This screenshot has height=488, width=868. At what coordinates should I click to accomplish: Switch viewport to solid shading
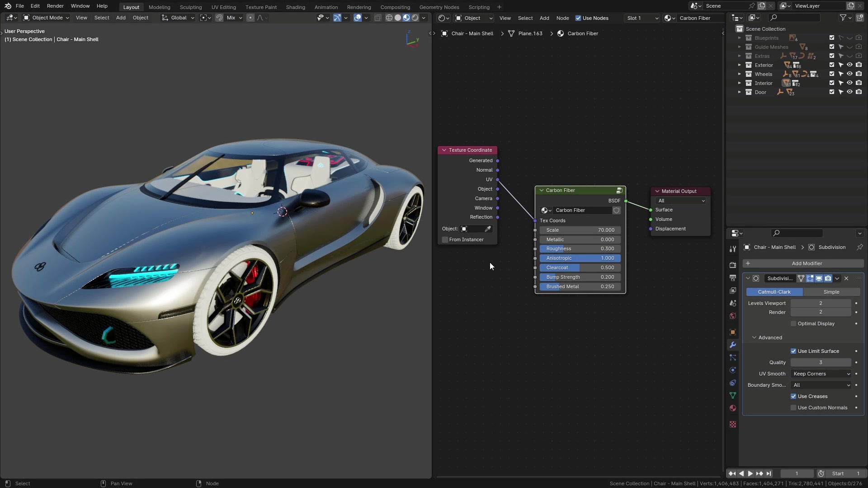398,18
